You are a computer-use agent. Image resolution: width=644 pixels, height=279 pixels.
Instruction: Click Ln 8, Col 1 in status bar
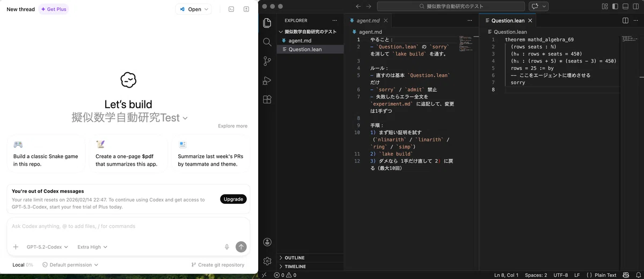tap(506, 275)
